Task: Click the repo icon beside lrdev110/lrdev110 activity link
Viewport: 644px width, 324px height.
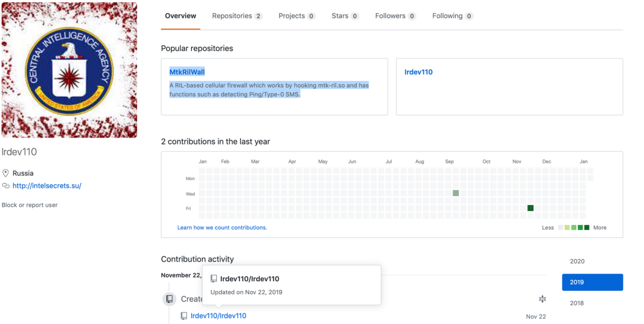Action: (184, 316)
